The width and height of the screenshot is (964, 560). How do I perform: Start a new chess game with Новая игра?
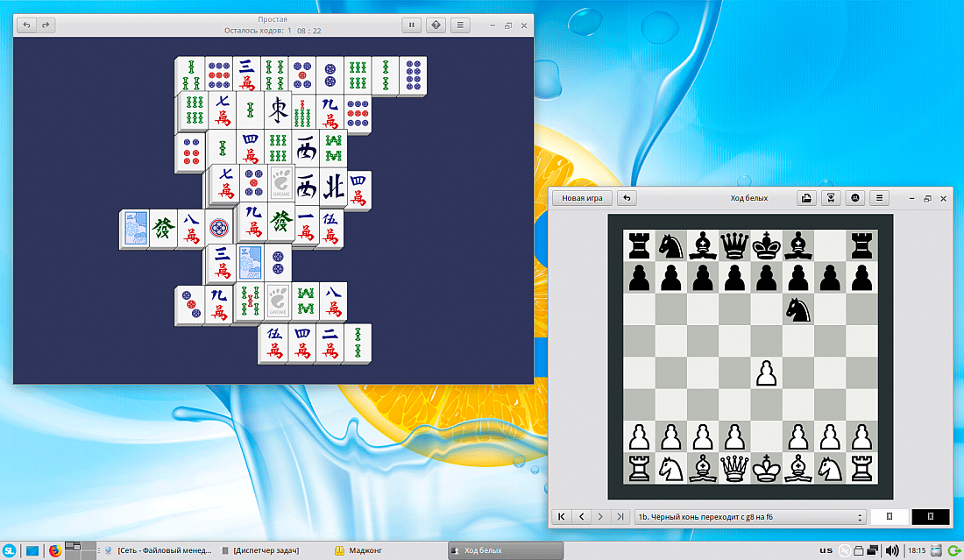click(x=582, y=198)
